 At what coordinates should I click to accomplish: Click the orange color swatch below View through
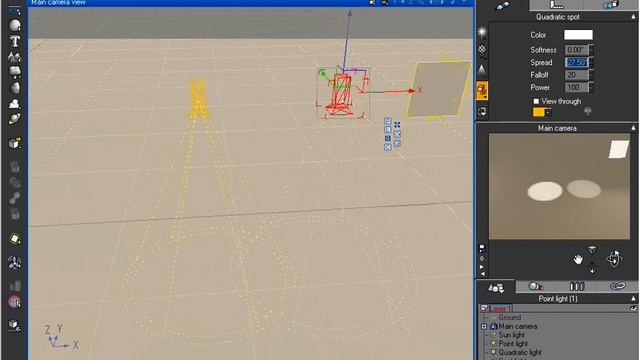[539, 112]
